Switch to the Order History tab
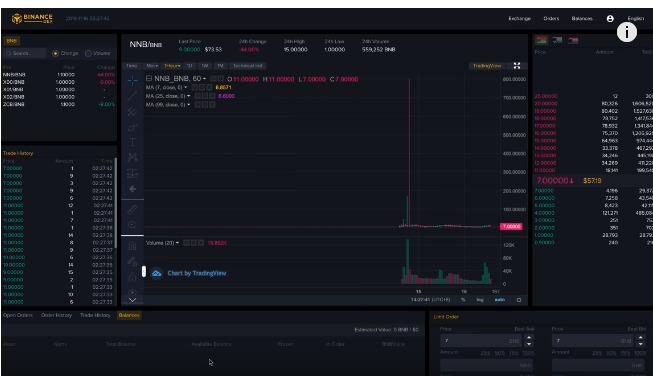 click(56, 315)
